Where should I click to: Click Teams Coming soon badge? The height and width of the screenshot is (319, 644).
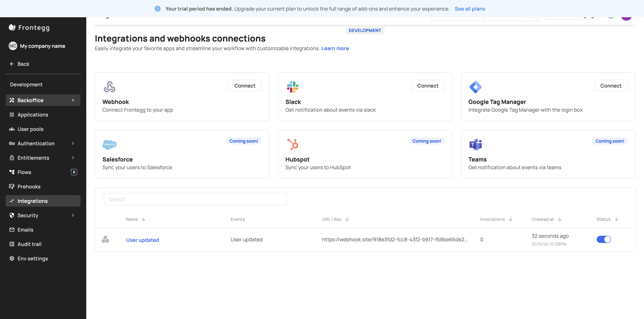pos(609,141)
